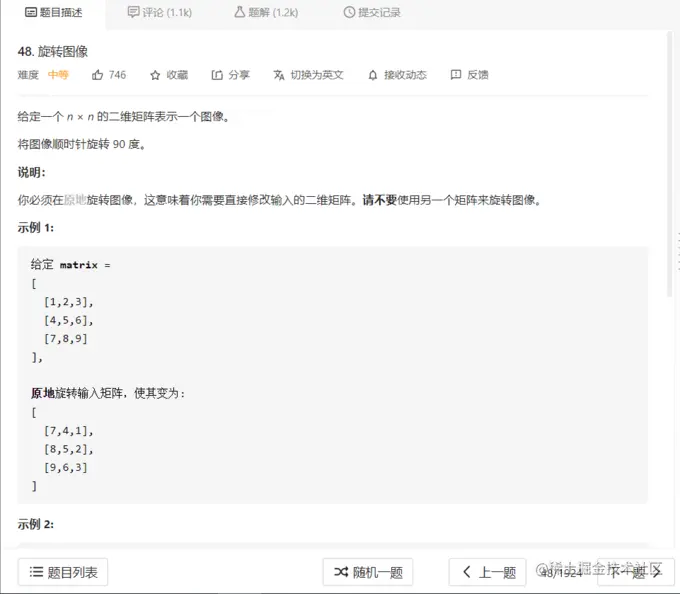Click the [7,4,1], output row
Screen dimensions: 680x594
pos(69,431)
